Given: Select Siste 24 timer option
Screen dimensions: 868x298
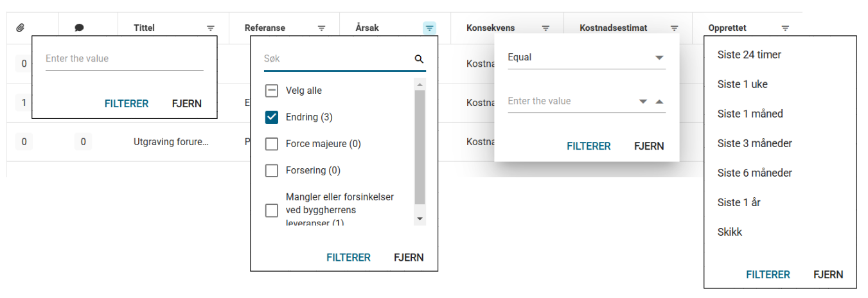Looking at the screenshot, I should pyautogui.click(x=749, y=55).
